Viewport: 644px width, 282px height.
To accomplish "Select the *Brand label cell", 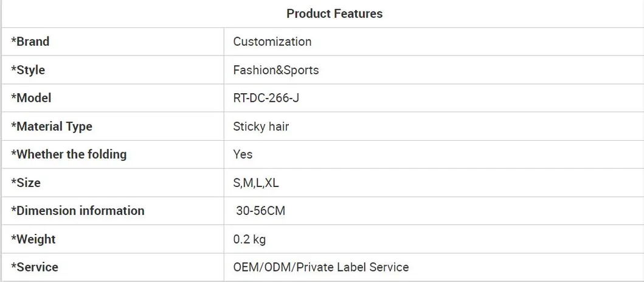I will coord(30,41).
